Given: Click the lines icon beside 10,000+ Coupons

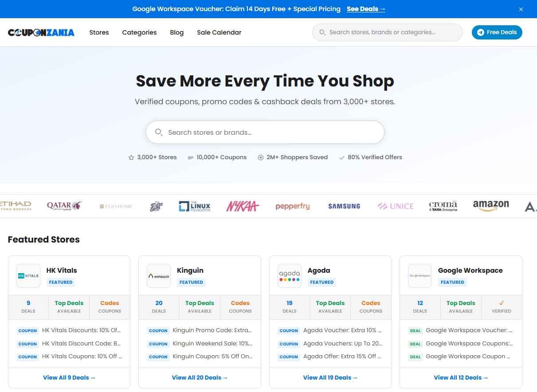Looking at the screenshot, I should tap(191, 157).
